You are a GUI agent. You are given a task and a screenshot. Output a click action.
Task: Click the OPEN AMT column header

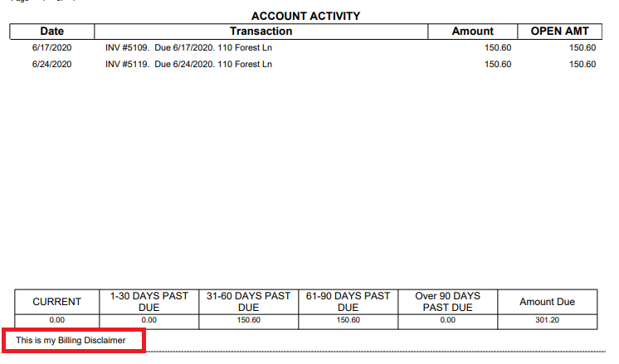pyautogui.click(x=559, y=32)
